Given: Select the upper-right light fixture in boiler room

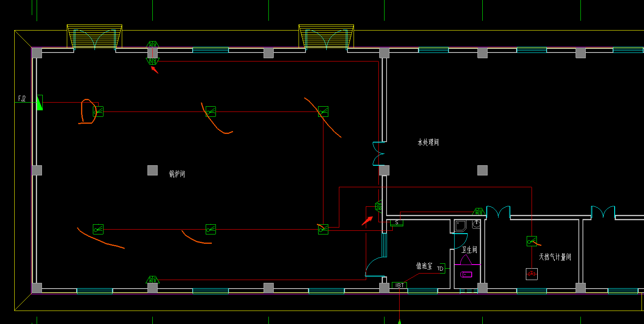Looking at the screenshot, I should pyautogui.click(x=323, y=112).
